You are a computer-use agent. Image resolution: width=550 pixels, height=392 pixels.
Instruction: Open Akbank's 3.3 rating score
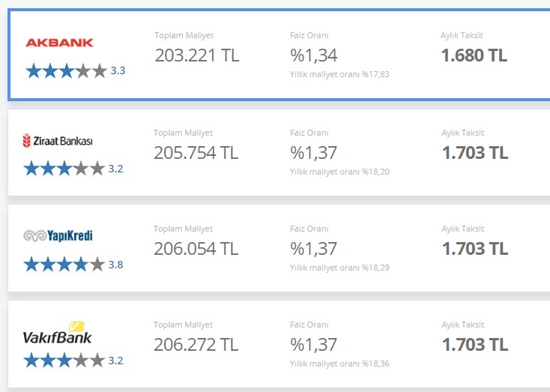tap(118, 71)
